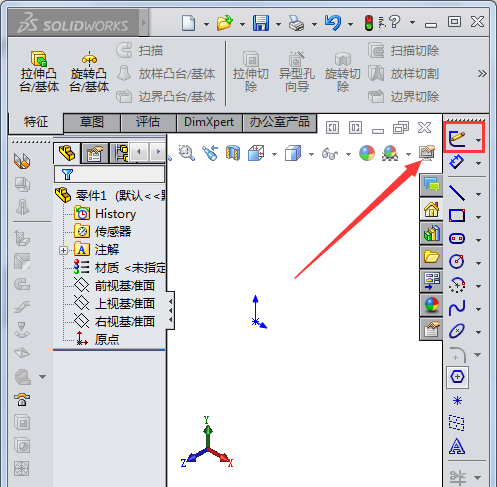Image resolution: width=497 pixels, height=487 pixels.
Task: Click the Help question mark icon
Action: pyautogui.click(x=394, y=22)
